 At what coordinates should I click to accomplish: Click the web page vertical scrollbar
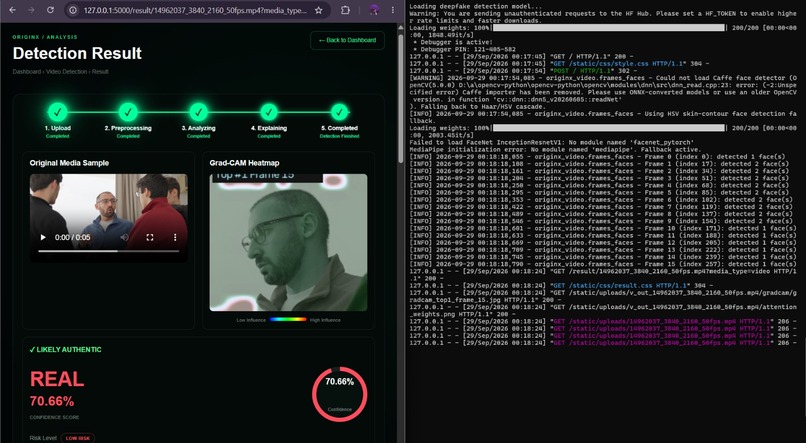(401, 98)
